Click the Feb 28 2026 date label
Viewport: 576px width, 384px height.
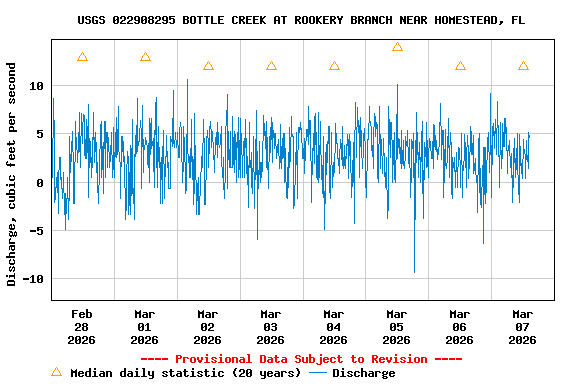pos(82,327)
